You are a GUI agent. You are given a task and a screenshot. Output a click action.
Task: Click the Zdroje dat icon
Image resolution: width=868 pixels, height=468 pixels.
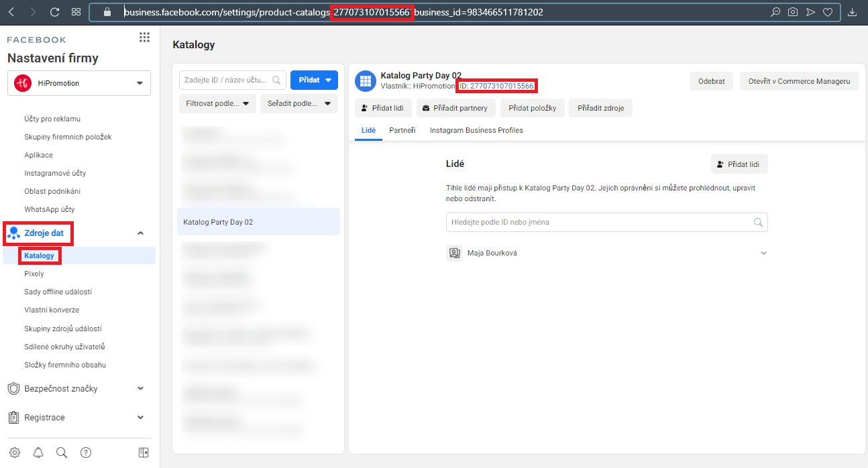(x=13, y=233)
